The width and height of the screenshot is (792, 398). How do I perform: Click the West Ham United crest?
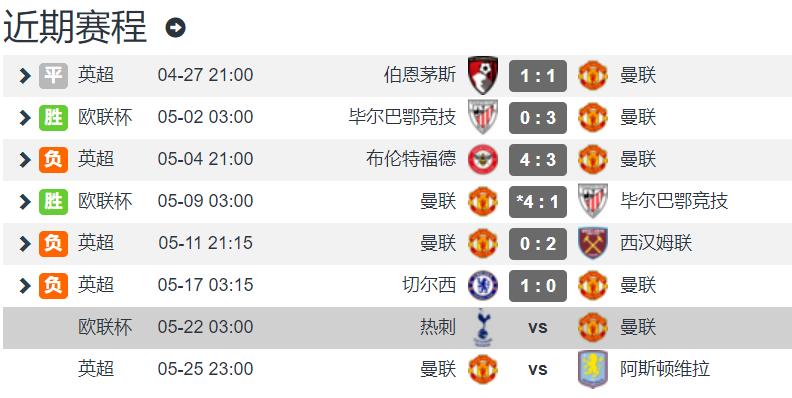592,243
